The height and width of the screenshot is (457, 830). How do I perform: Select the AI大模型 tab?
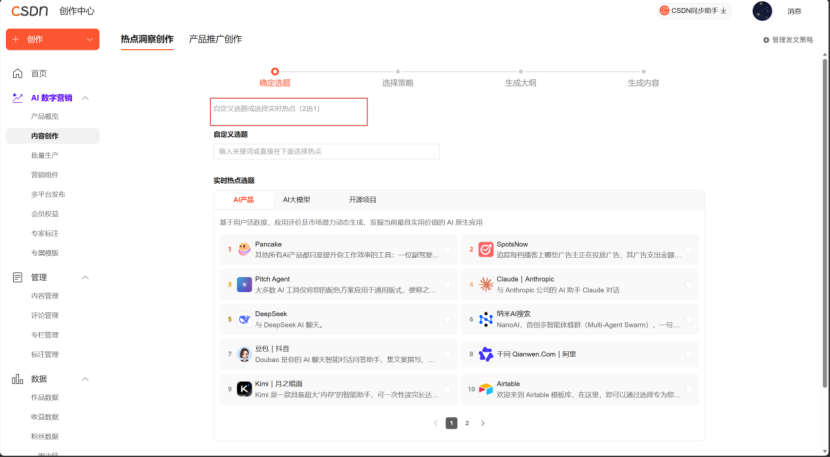click(296, 200)
